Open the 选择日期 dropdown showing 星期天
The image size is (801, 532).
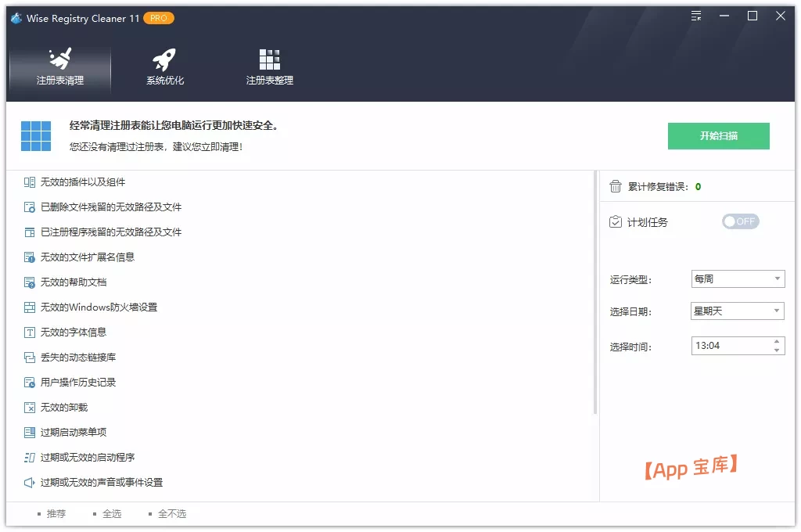[x=736, y=311]
